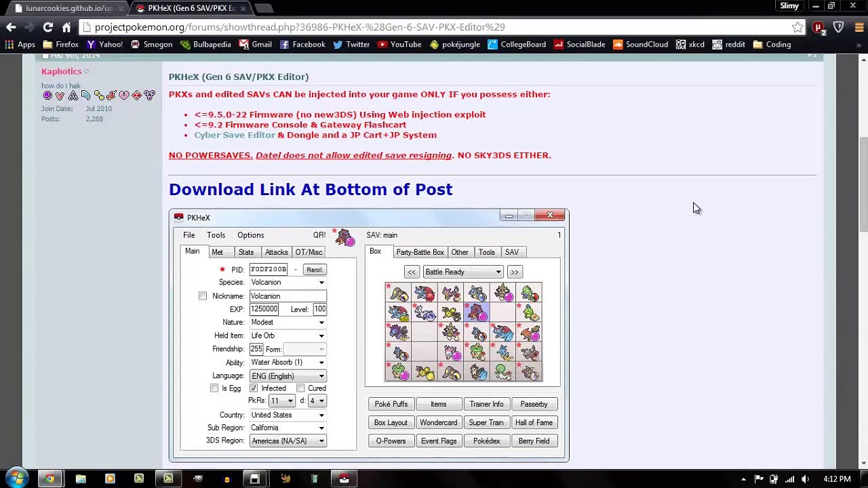Open the xkcd bookmark

point(690,44)
